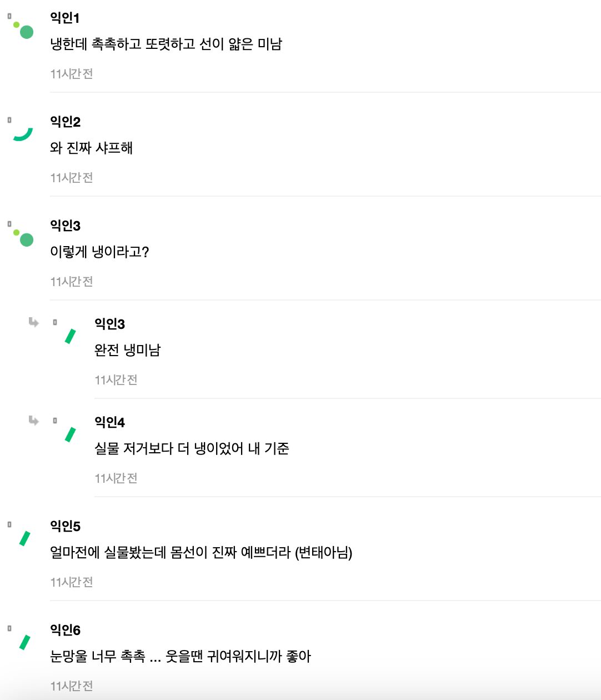Click the comment text '이렇게 냉이라고?'
Viewport: 601px width, 700px height.
pyautogui.click(x=100, y=252)
